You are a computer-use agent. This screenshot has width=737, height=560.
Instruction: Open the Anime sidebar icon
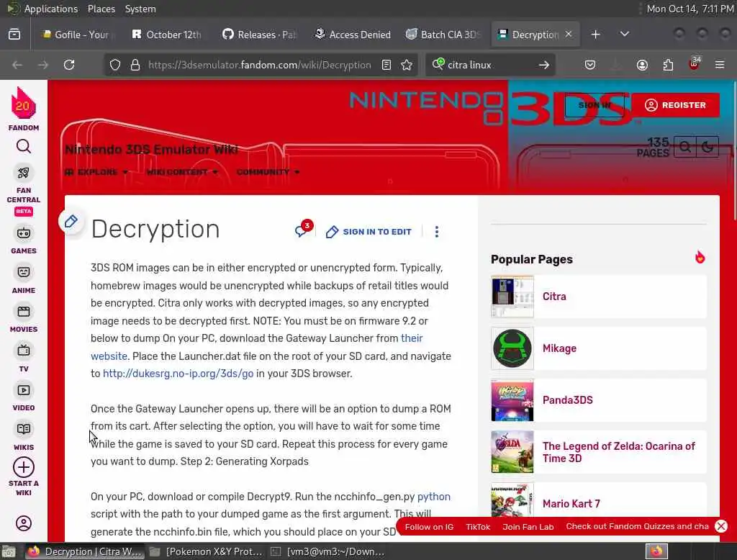(24, 272)
